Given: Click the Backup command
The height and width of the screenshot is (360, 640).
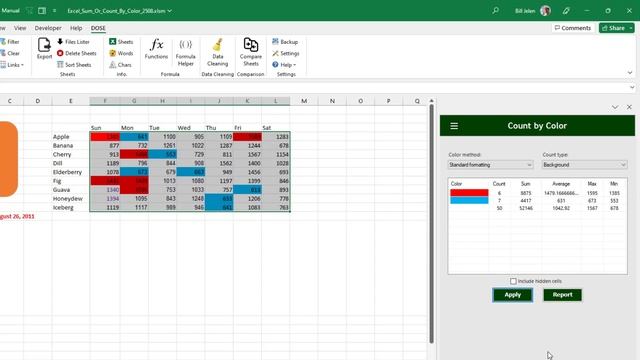Looking at the screenshot, I should 285,42.
